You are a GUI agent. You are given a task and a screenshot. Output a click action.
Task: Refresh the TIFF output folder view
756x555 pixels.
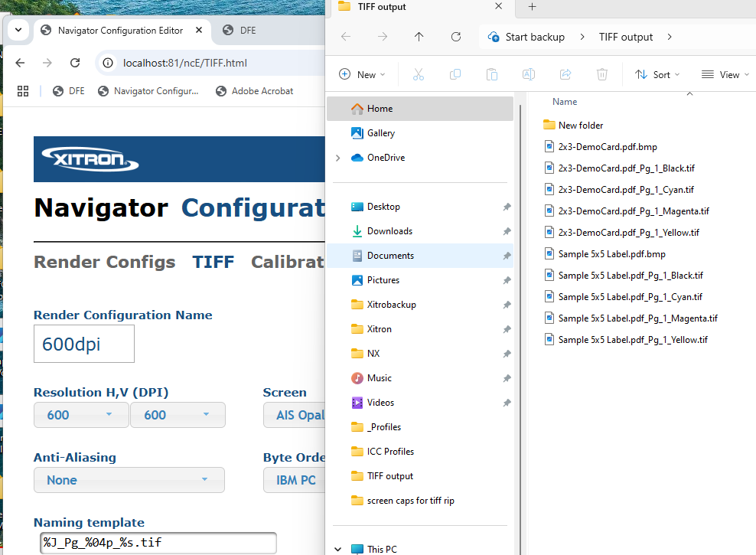(x=455, y=37)
